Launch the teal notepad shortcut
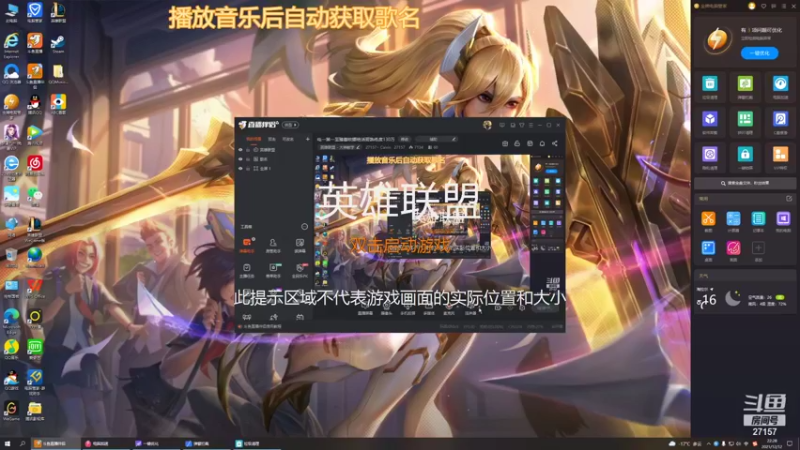 [758, 221]
